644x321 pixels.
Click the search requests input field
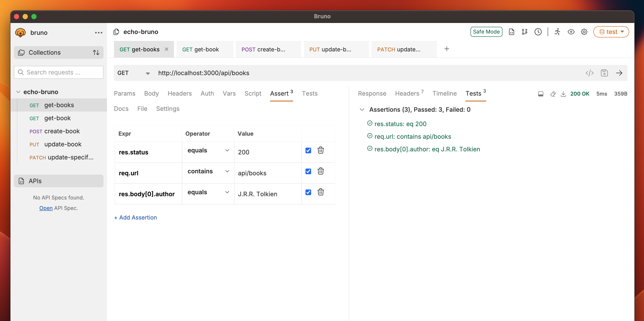coord(58,72)
